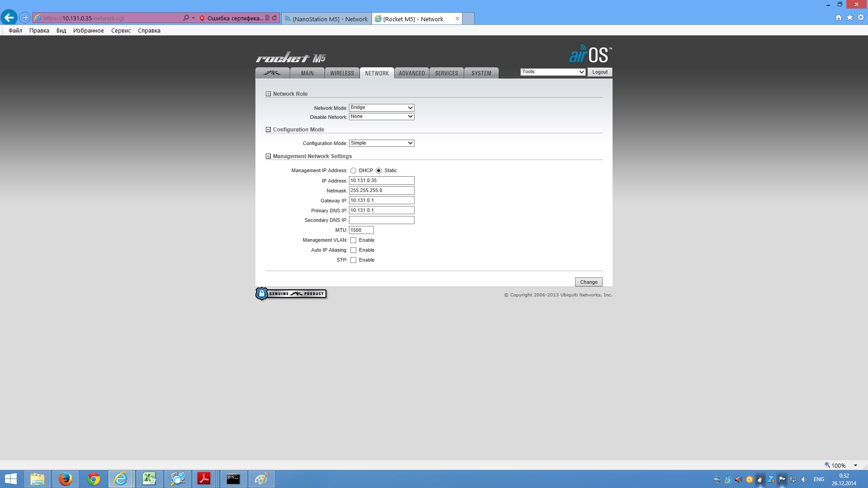Open Favorites star icon
This screenshot has height=488, width=868.
(x=850, y=18)
